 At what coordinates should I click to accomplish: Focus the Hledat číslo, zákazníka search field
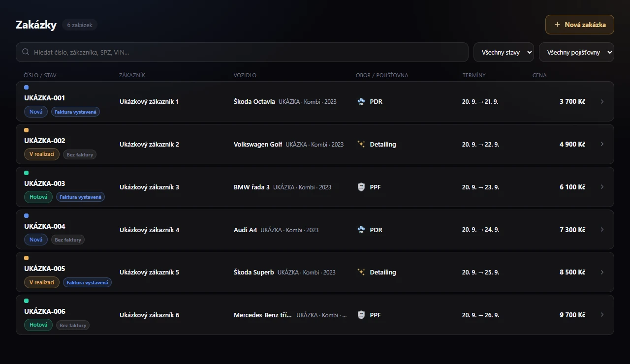pyautogui.click(x=242, y=52)
